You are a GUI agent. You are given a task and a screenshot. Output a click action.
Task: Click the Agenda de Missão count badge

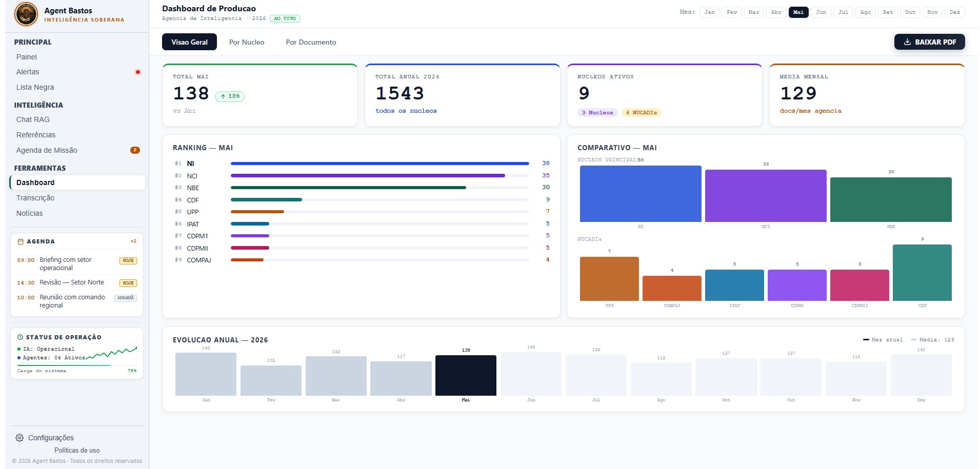tap(135, 150)
